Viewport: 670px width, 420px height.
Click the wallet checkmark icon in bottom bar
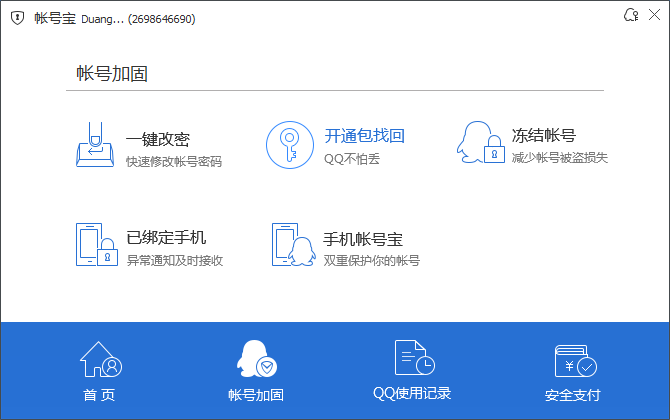point(576,361)
